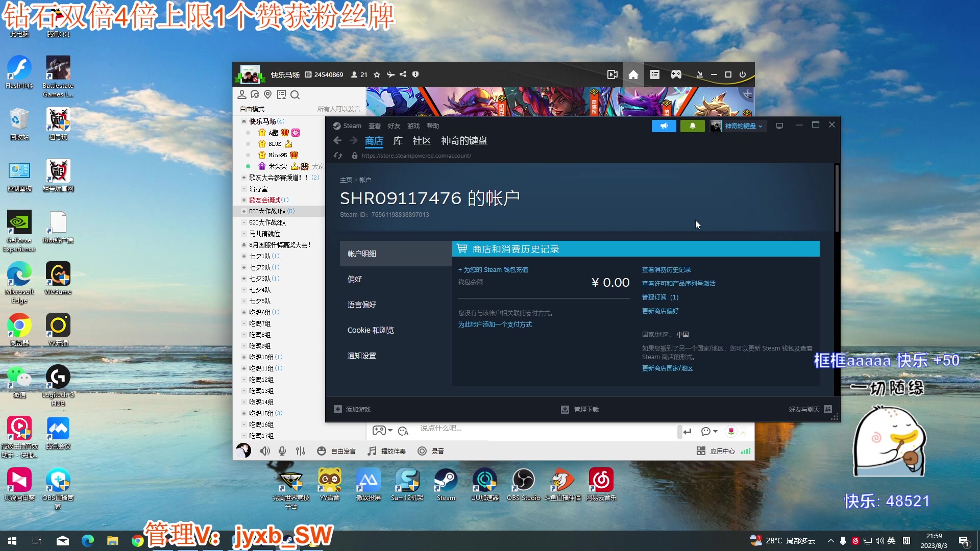Open Chrome from the taskbar
This screenshot has width=980, height=551.
[137, 541]
